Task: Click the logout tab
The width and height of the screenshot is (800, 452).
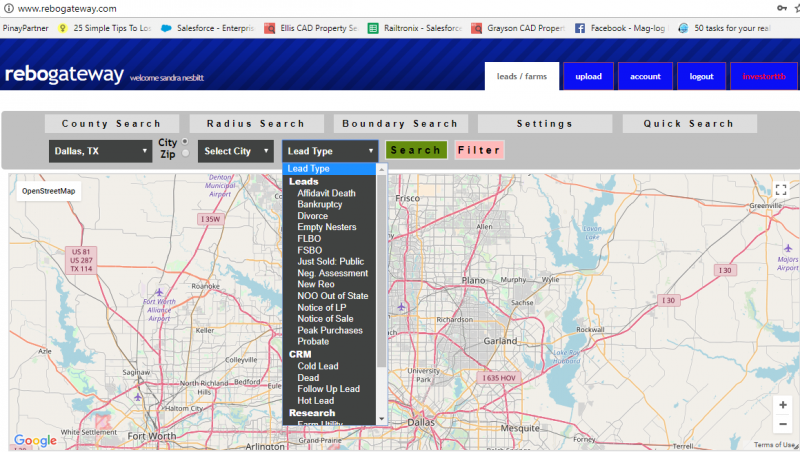Action: 701,77
